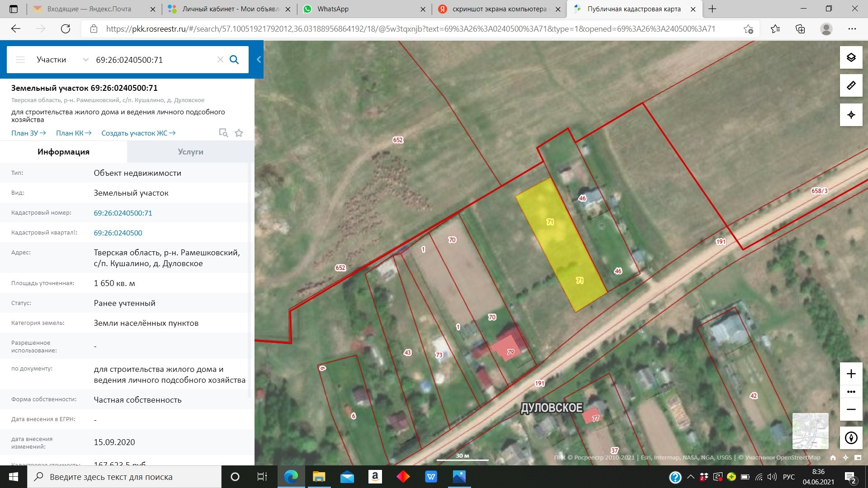This screenshot has height=488, width=868.
Task: Click the locate-me crosshair button
Action: coord(851,115)
